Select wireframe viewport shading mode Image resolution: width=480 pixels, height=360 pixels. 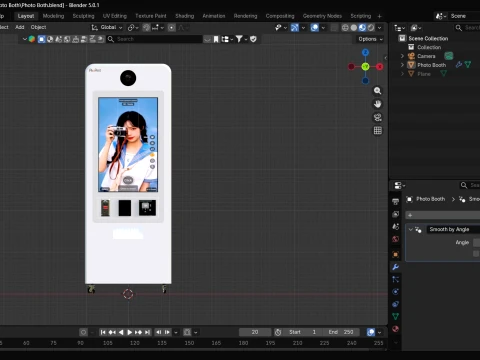[x=345, y=28]
